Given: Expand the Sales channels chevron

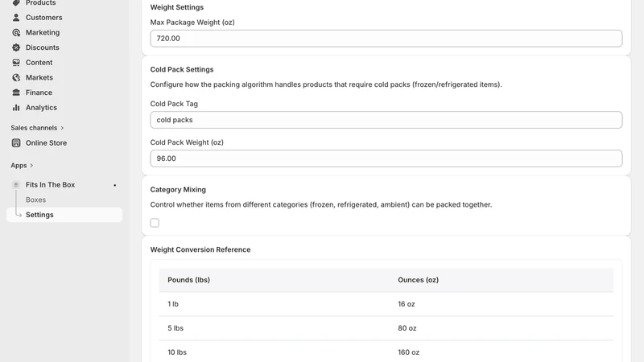Looking at the screenshot, I should click(x=62, y=128).
